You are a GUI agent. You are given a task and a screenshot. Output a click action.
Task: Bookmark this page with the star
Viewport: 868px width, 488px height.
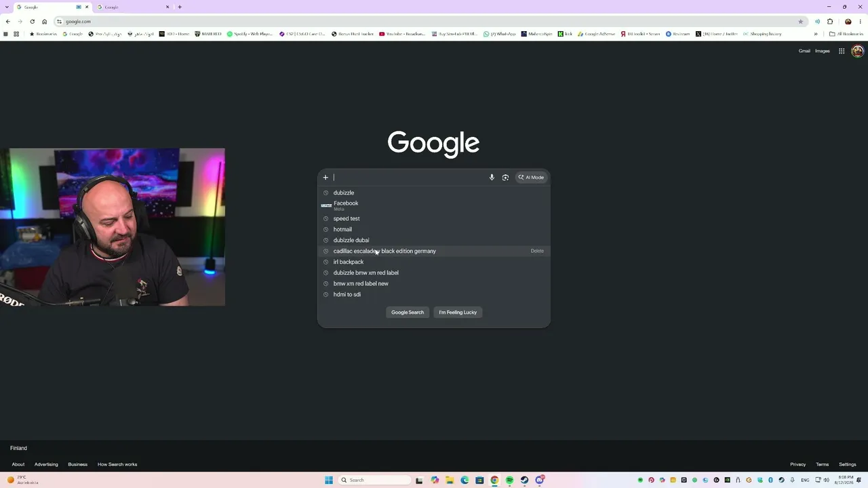801,22
